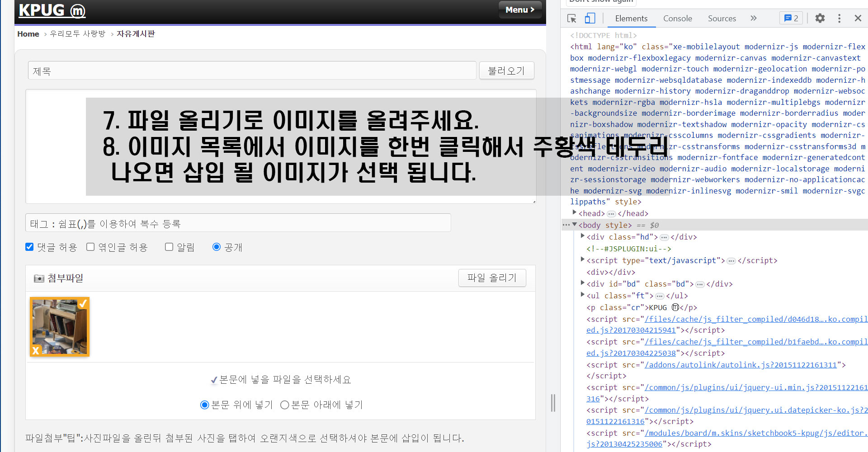Image resolution: width=868 pixels, height=452 pixels.
Task: Toggle the device toolbar icon in DevTools
Action: (590, 19)
